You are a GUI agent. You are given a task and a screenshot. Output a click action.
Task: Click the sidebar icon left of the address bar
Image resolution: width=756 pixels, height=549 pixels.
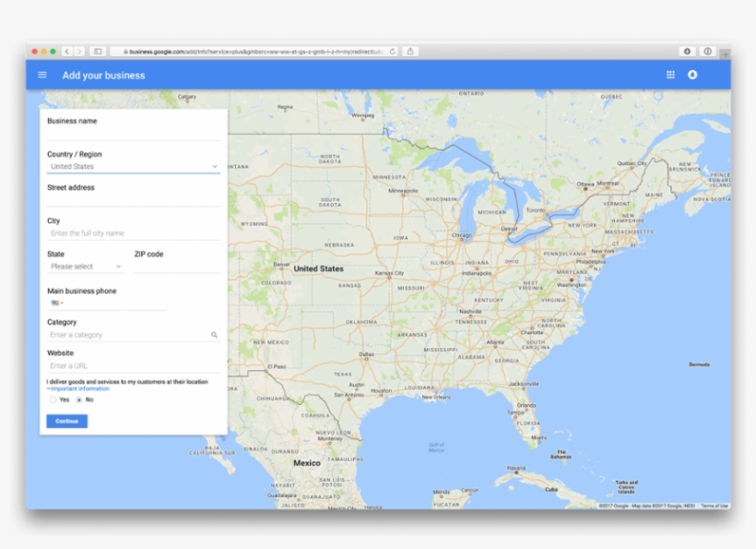[97, 52]
